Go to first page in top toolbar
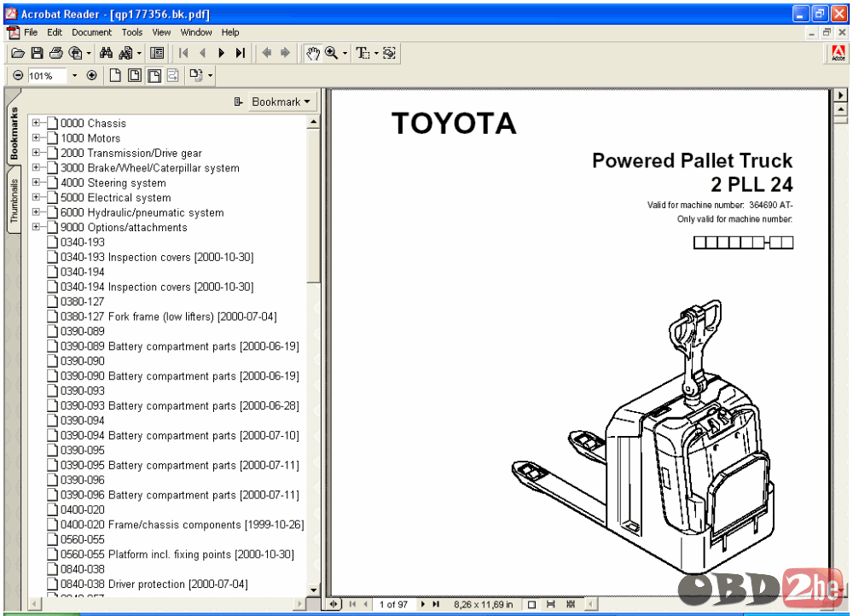853x616 pixels. pyautogui.click(x=183, y=53)
